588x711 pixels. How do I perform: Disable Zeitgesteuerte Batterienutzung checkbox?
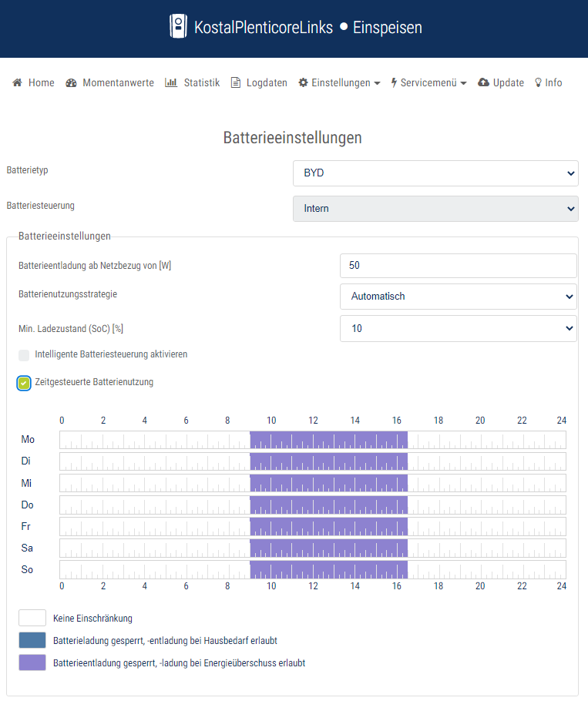point(24,383)
